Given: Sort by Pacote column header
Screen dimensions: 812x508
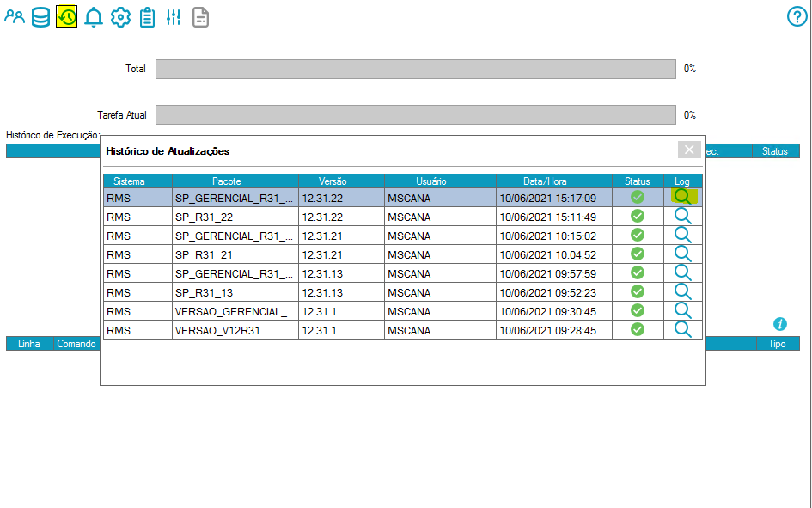Looking at the screenshot, I should coord(235,181).
